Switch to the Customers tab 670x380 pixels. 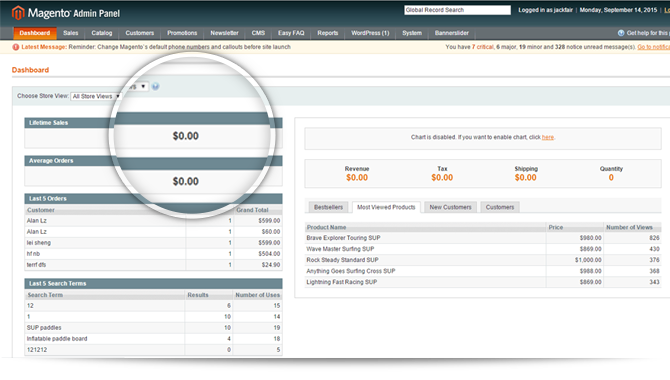[x=500, y=207]
